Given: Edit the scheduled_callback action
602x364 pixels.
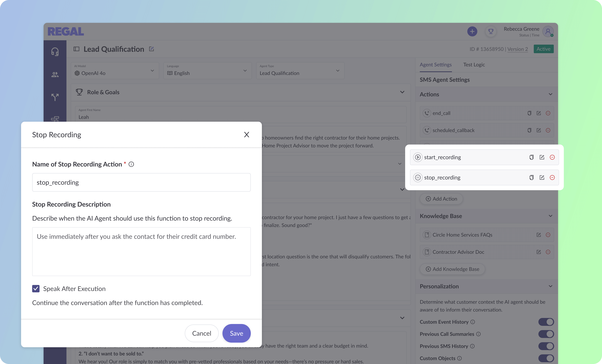Looking at the screenshot, I should pos(538,130).
